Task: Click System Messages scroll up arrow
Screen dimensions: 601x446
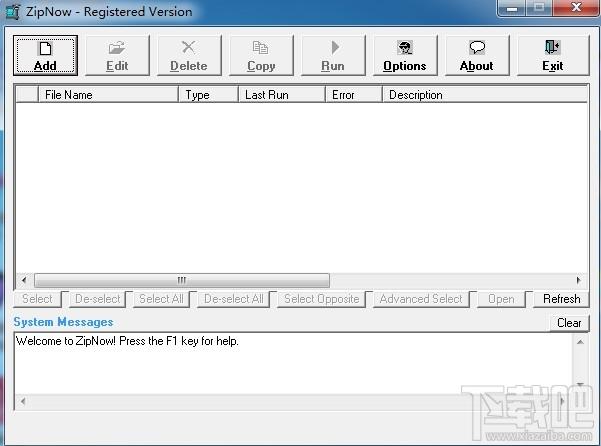Action: [x=580, y=342]
